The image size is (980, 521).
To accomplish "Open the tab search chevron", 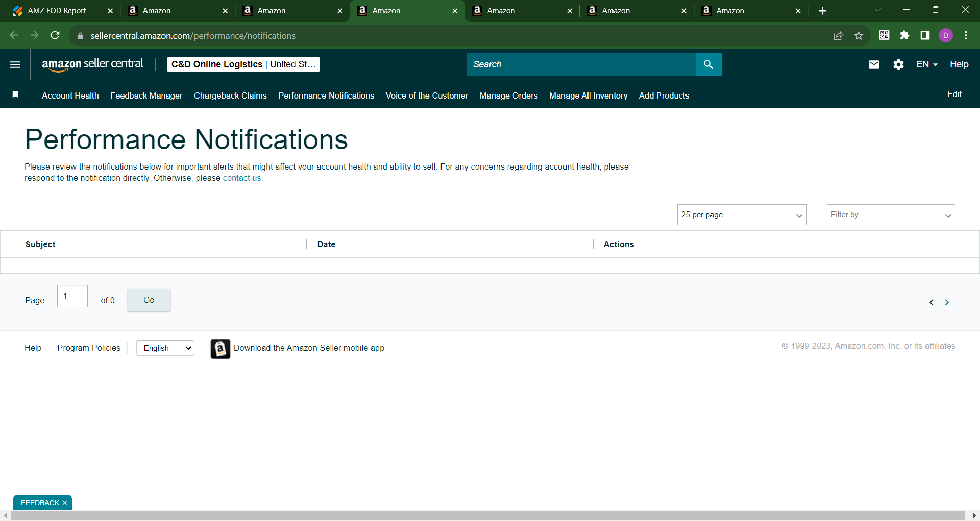I will coord(878,10).
